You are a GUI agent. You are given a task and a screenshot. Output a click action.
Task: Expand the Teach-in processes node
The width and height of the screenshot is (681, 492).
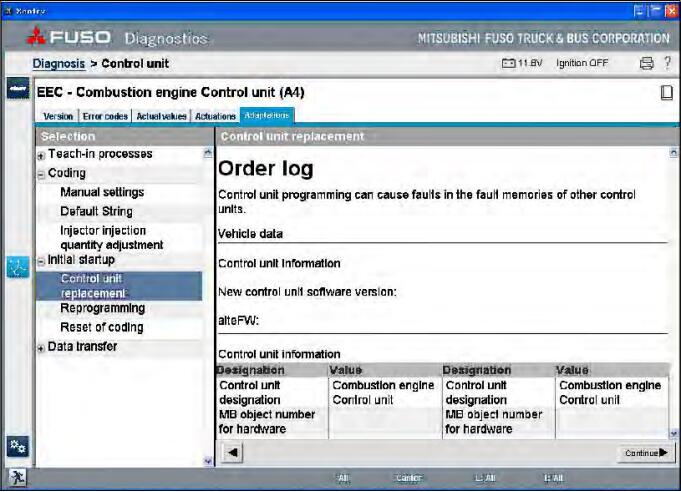point(41,155)
